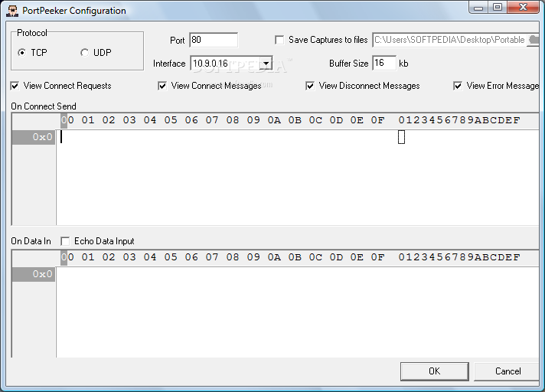This screenshot has width=545, height=392.
Task: Click the Buffer Size input field
Action: coord(384,64)
